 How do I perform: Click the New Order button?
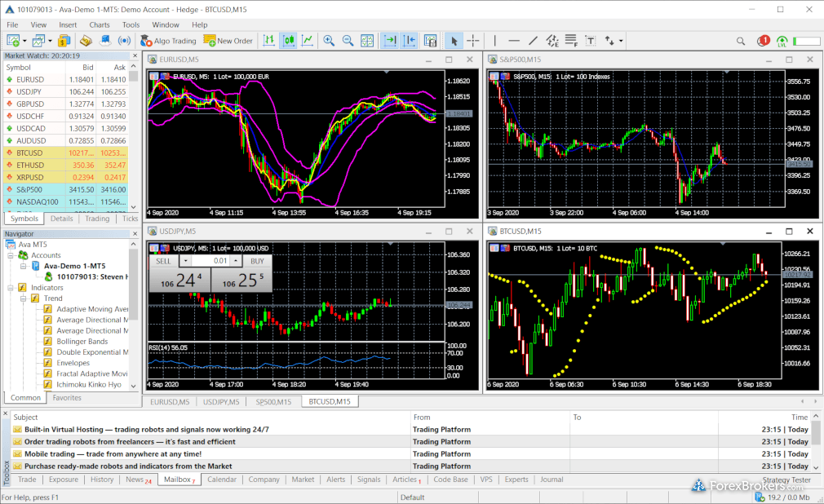[228, 41]
